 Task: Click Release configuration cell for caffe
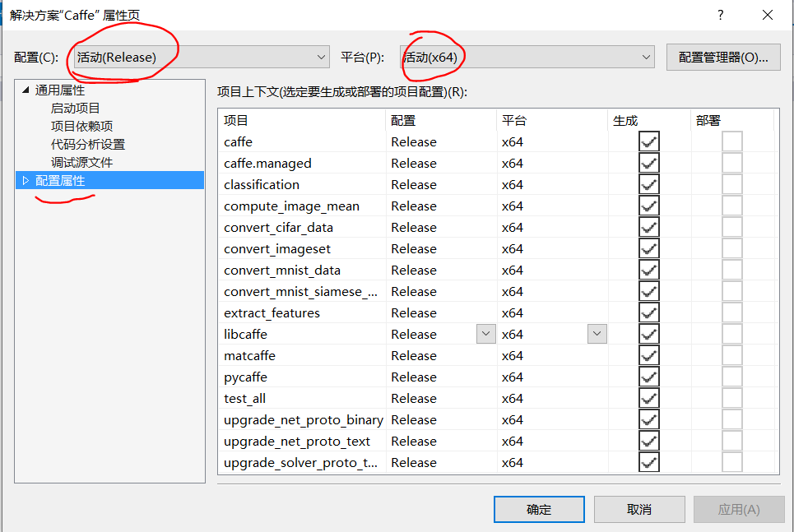coord(442,141)
